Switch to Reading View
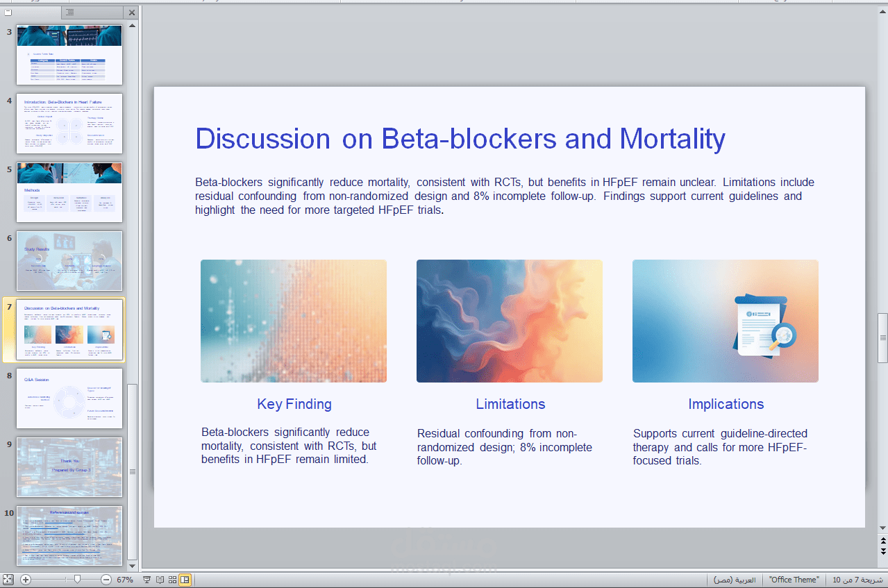Image resolution: width=888 pixels, height=588 pixels. (160, 579)
